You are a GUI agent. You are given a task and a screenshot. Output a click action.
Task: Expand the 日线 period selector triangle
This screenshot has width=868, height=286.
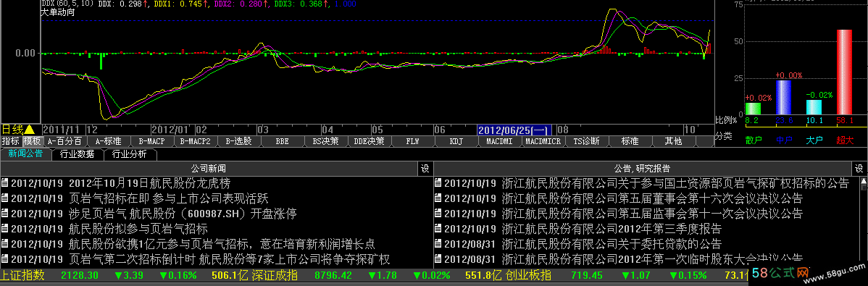click(29, 130)
